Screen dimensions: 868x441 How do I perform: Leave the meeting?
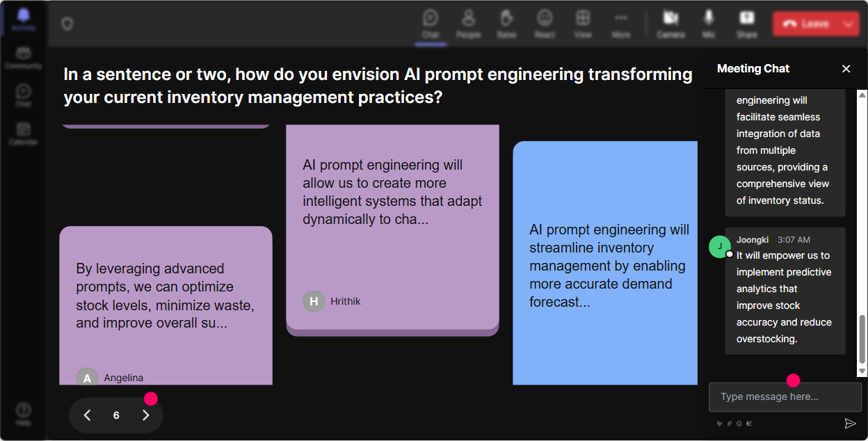(805, 24)
